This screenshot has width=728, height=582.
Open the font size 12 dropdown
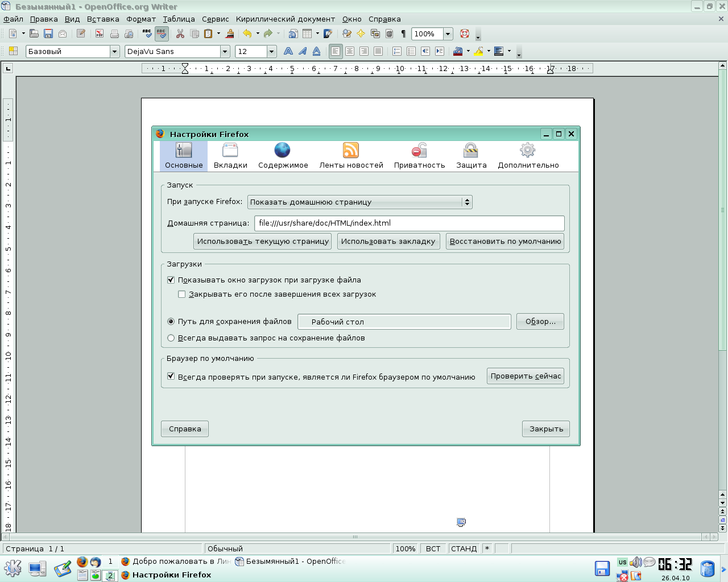tap(272, 52)
